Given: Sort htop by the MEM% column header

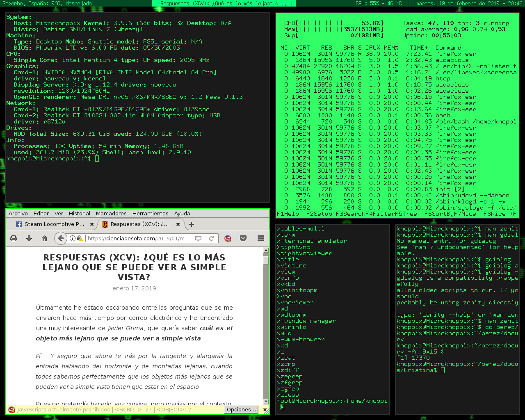Looking at the screenshot, I should point(391,48).
